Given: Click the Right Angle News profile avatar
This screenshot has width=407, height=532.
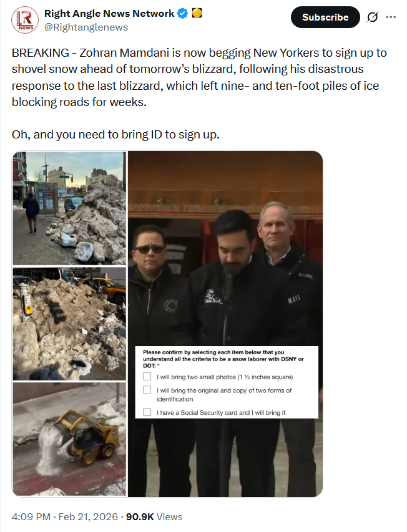Looking at the screenshot, I should click(25, 20).
